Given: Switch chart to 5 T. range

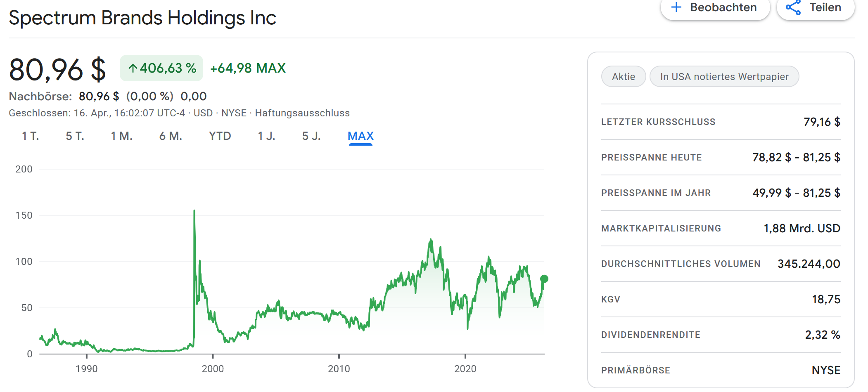Looking at the screenshot, I should pos(75,136).
